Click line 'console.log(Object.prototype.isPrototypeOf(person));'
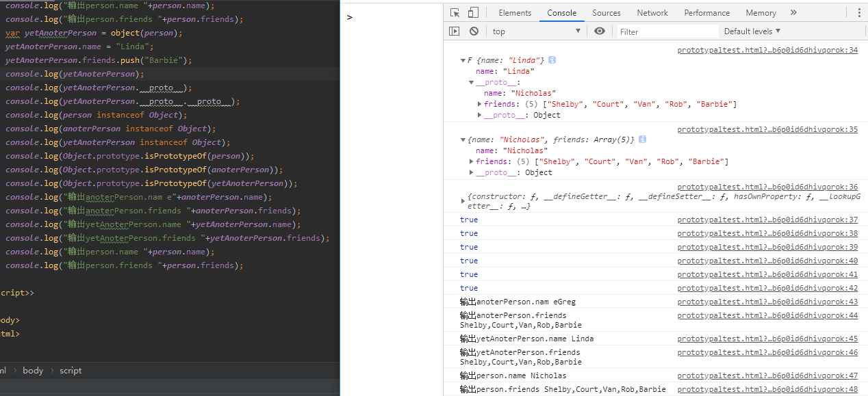868x396 pixels. point(129,156)
